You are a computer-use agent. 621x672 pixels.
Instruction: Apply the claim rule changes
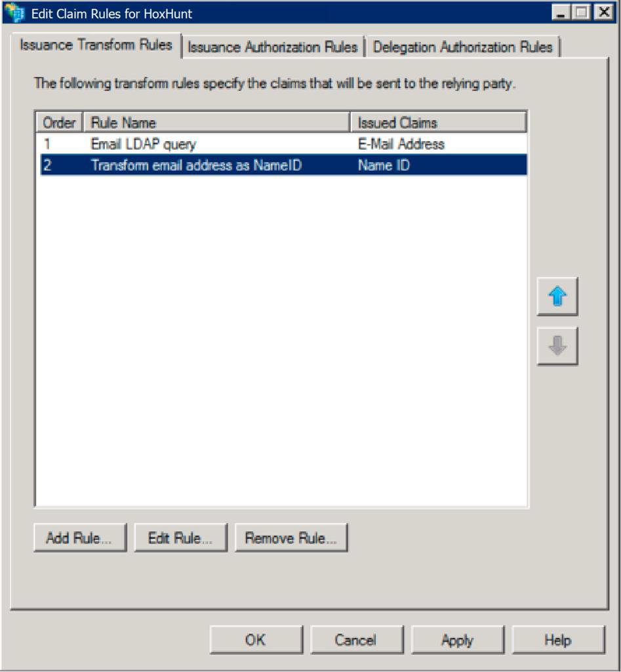tap(457, 640)
